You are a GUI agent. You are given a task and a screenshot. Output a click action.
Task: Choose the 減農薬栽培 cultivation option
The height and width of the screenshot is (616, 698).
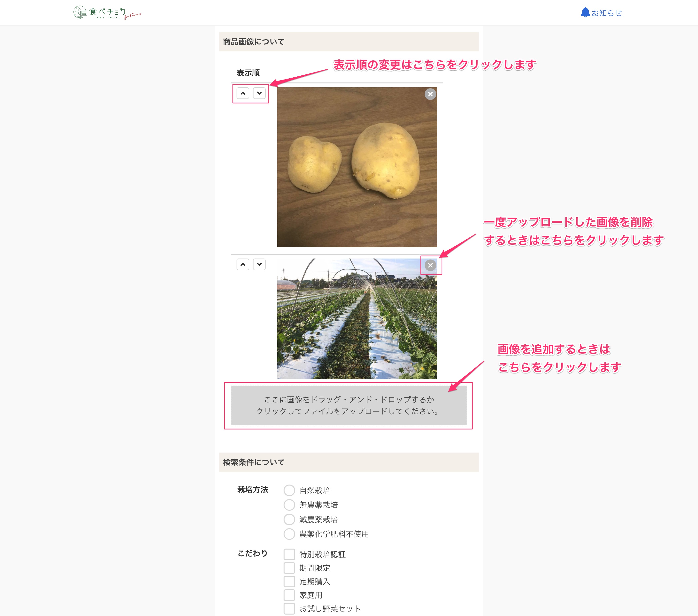(x=289, y=519)
